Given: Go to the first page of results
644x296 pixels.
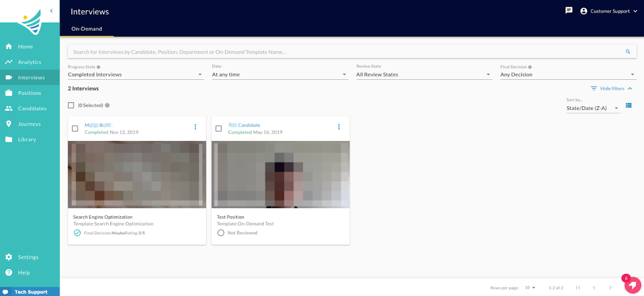Looking at the screenshot, I should pyautogui.click(x=578, y=287).
